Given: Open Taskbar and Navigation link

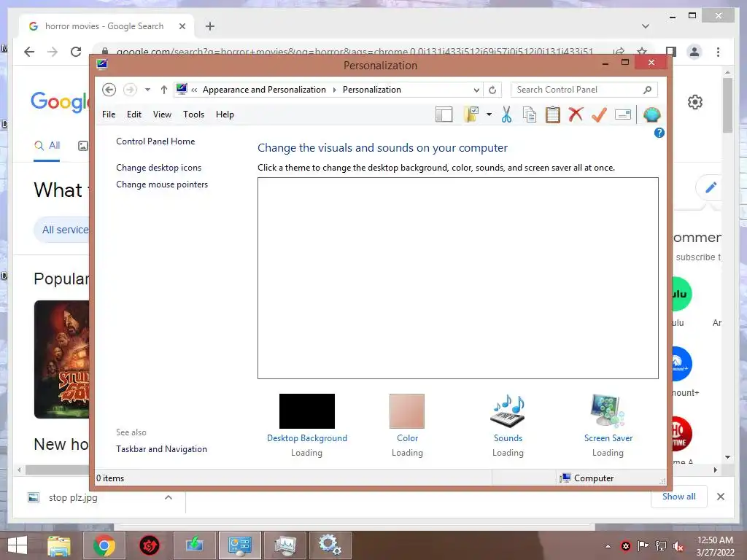Looking at the screenshot, I should click(x=161, y=449).
